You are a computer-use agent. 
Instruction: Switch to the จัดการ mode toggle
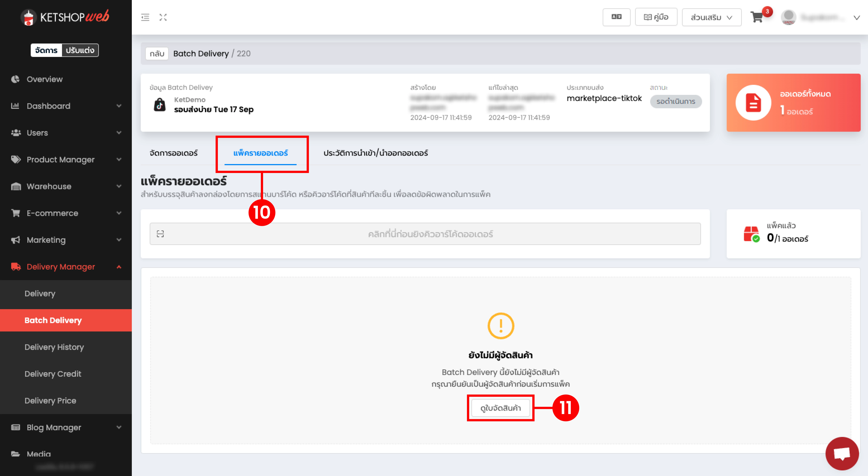tap(46, 50)
